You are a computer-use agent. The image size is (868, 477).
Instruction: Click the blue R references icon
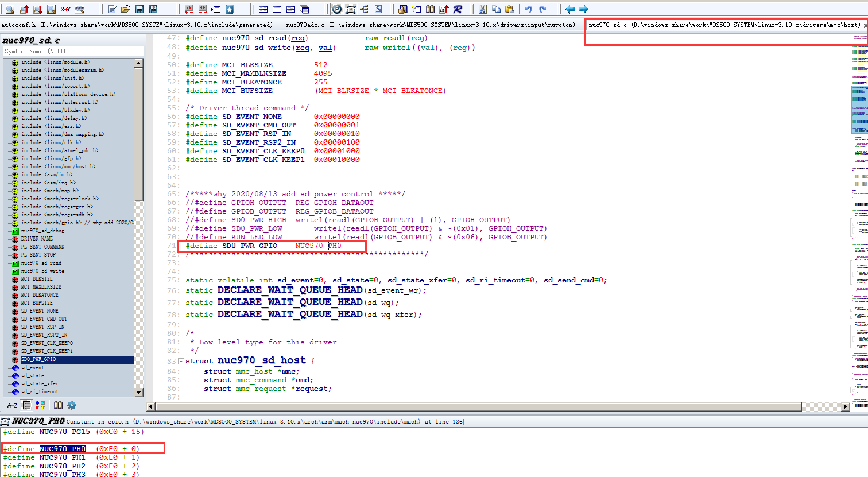[x=458, y=9]
